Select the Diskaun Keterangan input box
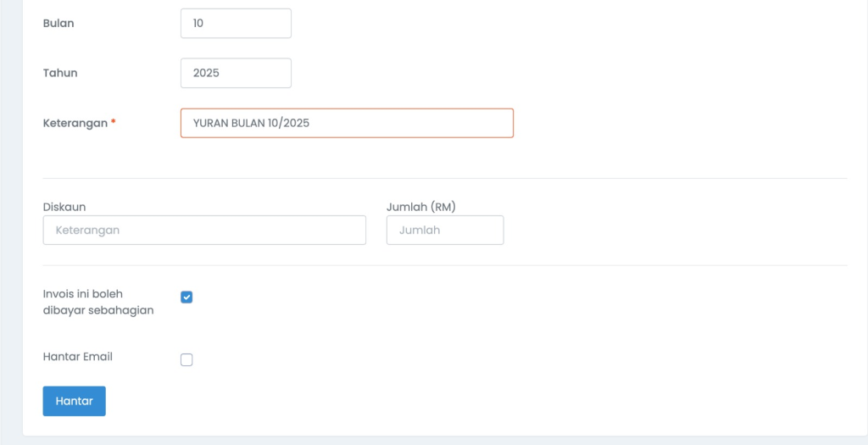 204,230
